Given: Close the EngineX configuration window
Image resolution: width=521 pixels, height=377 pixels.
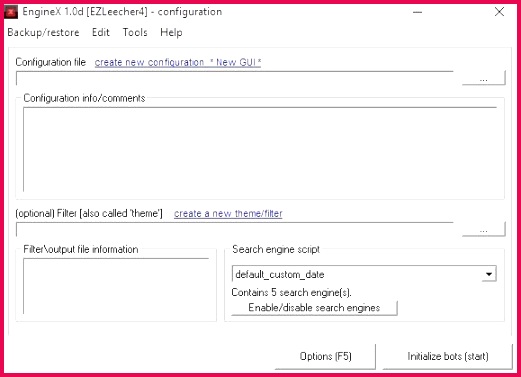Looking at the screenshot, I should (x=499, y=12).
